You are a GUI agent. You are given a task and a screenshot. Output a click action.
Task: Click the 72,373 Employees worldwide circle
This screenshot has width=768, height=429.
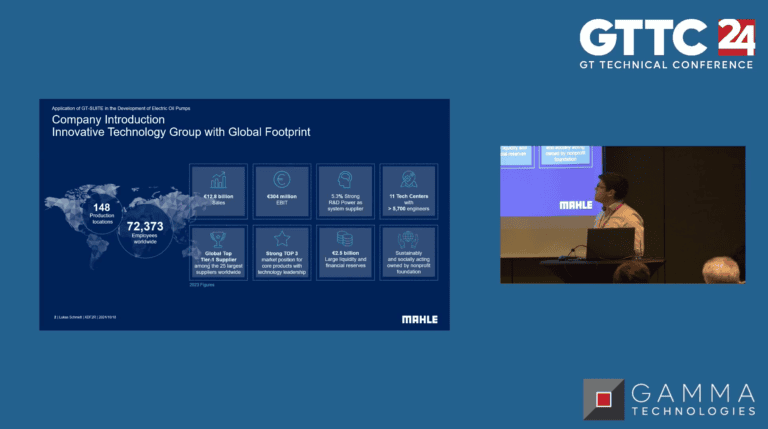click(145, 231)
